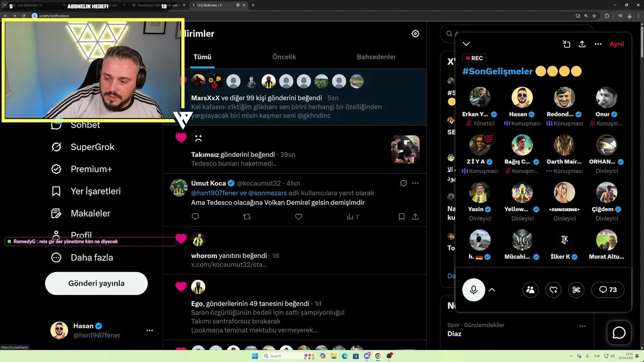Open the Space clip scissors tool
The width and height of the screenshot is (644, 362).
[x=577, y=290]
